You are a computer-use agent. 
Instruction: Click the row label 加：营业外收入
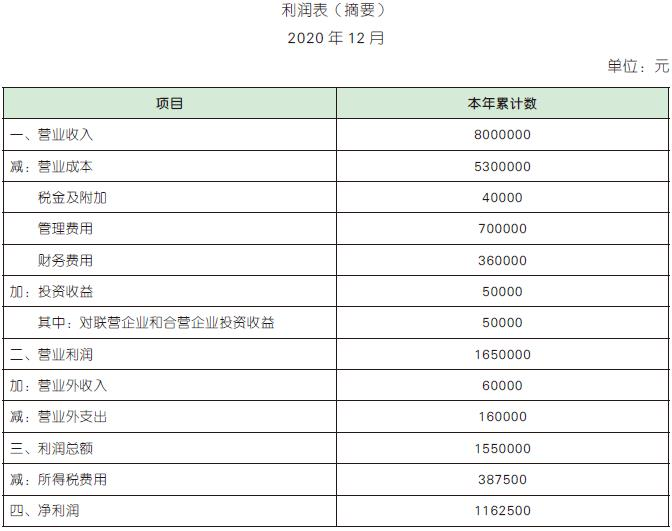pos(58,385)
